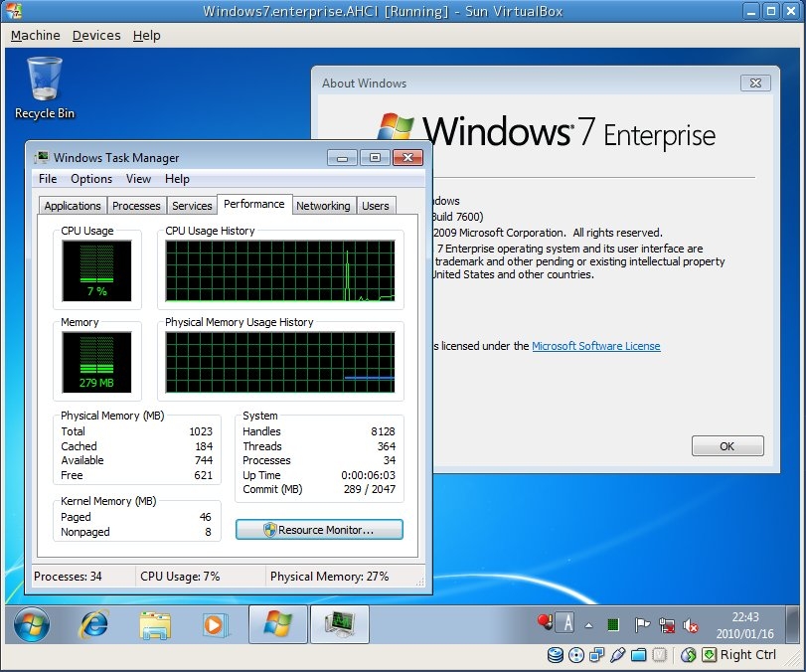Click 'CPU Usage: 7%' status bar entry

181,577
